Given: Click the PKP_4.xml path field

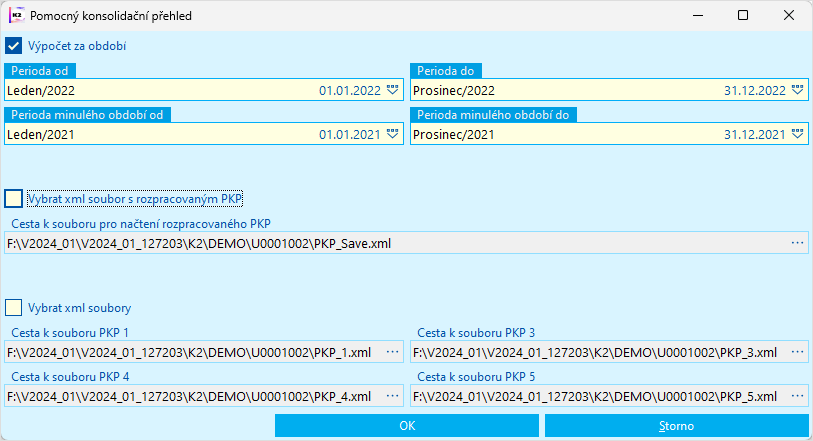Looking at the screenshot, I should (204, 396).
